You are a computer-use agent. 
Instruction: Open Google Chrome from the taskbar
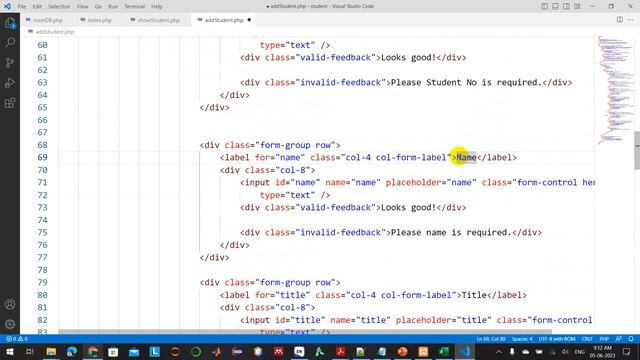pos(93,352)
